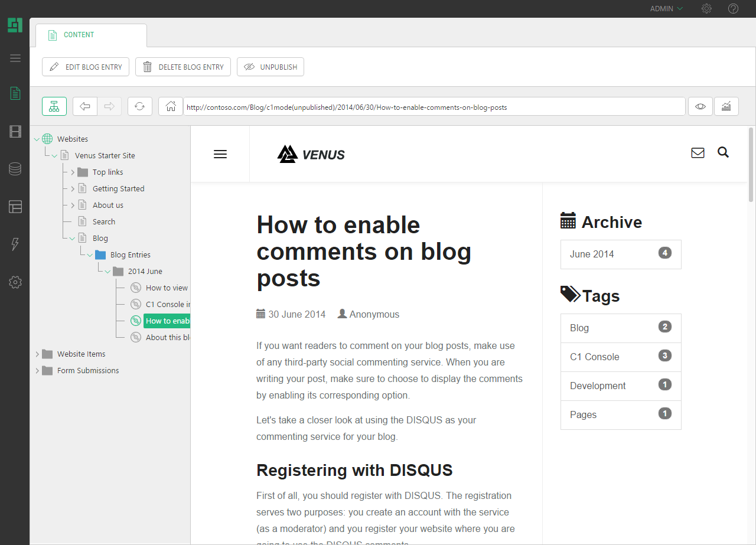Image resolution: width=756 pixels, height=545 pixels.
Task: Select the Getting Started page in tree
Action: click(x=118, y=189)
